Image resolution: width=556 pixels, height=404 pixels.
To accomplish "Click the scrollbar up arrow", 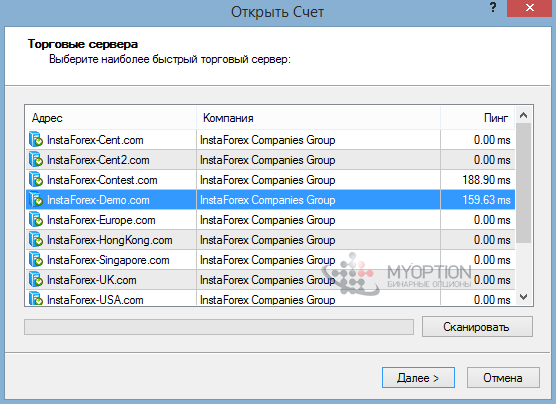I will [523, 115].
